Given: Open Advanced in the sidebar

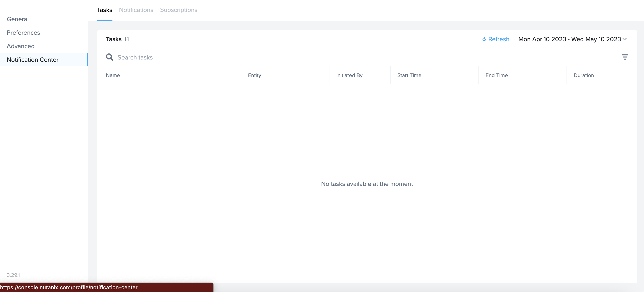Looking at the screenshot, I should 21,46.
